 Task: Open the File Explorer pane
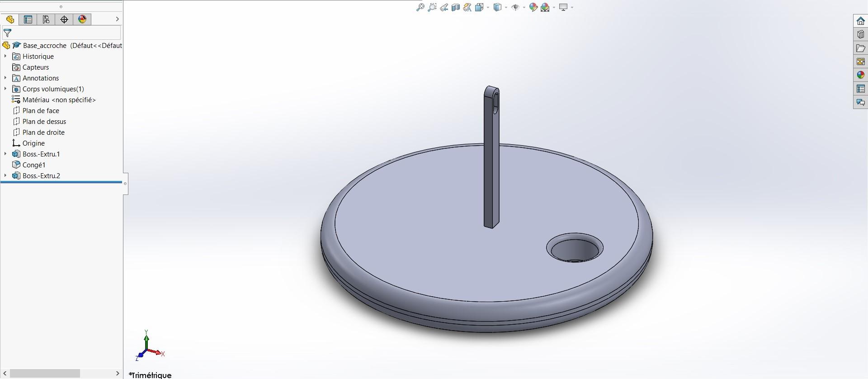coord(861,48)
